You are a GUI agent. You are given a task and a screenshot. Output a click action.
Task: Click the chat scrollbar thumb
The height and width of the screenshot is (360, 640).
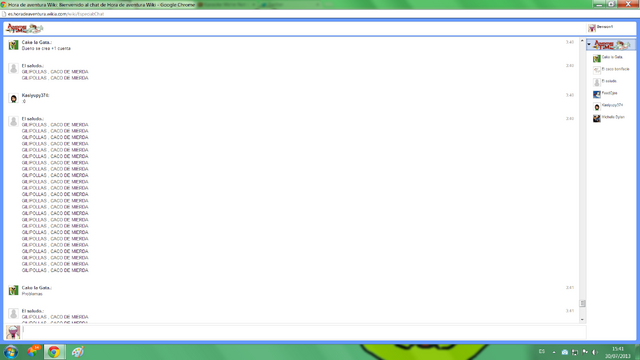click(x=582, y=303)
